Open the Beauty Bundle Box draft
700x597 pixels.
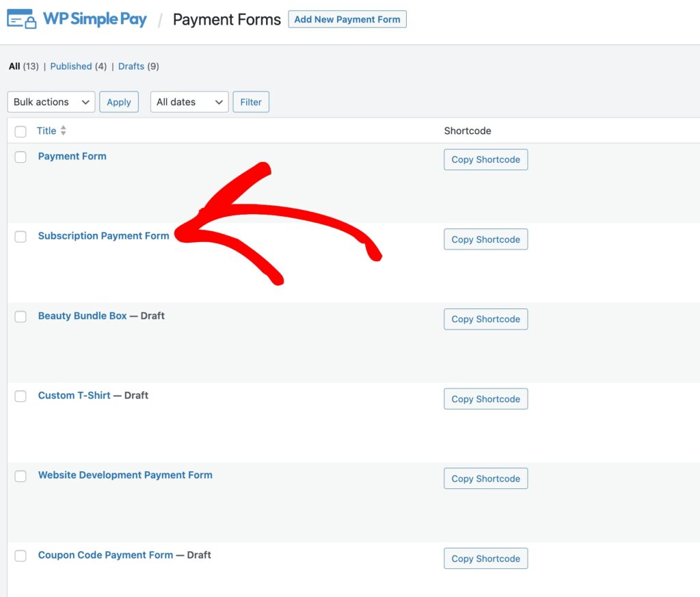pyautogui.click(x=82, y=316)
